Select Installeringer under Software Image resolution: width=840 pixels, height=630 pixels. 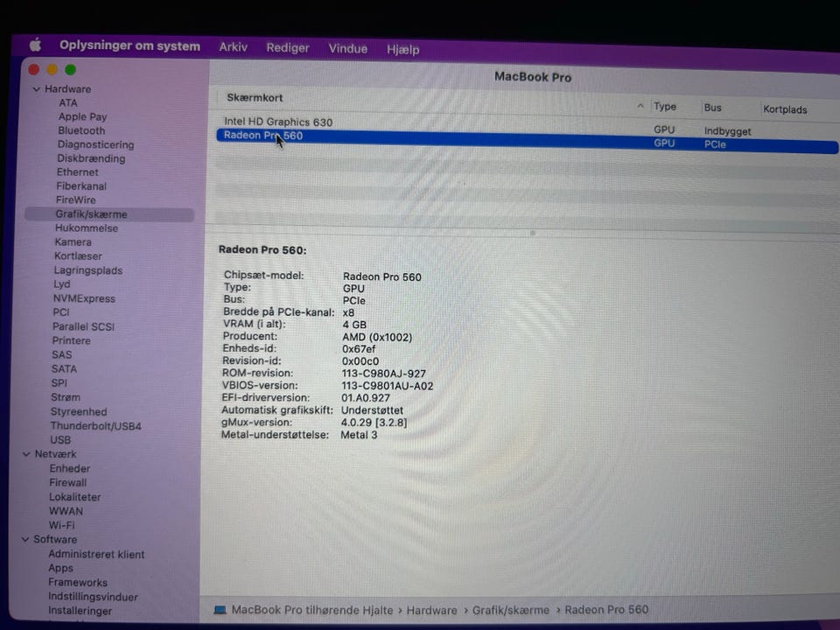click(80, 611)
